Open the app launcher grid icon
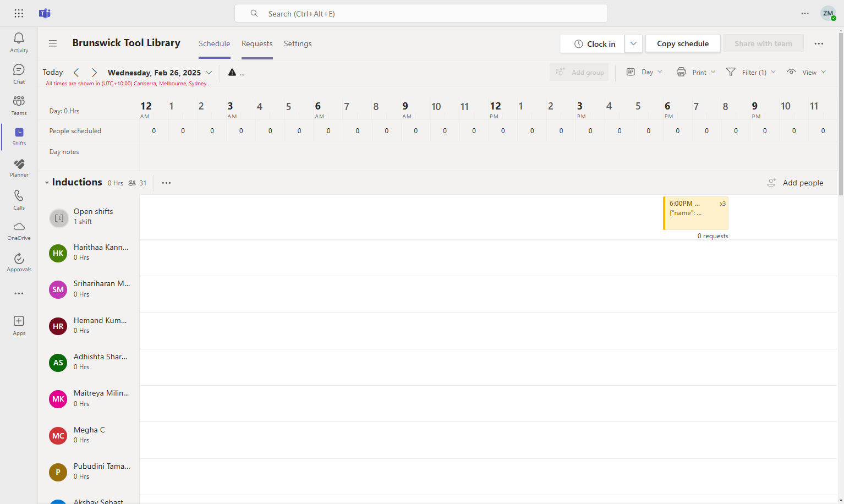This screenshot has height=504, width=844. click(19, 13)
